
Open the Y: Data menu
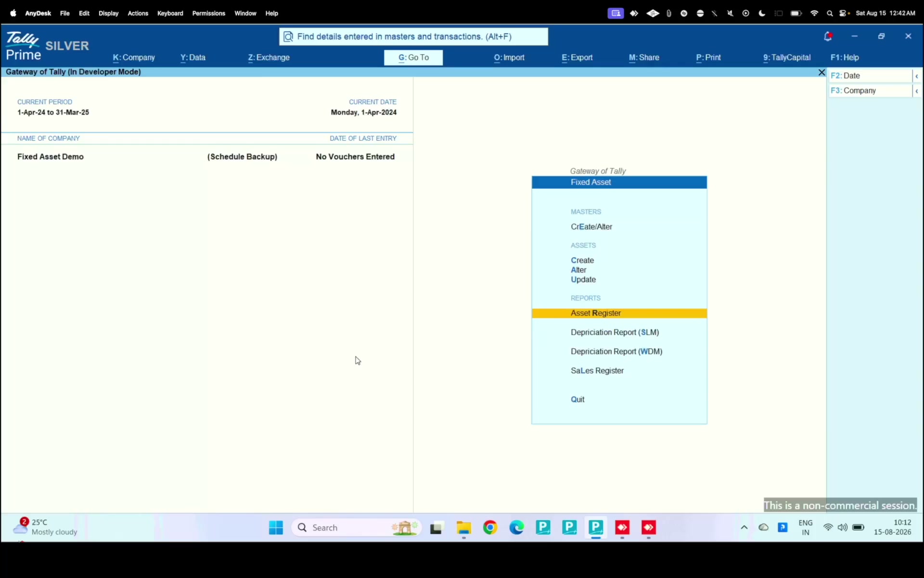[193, 57]
